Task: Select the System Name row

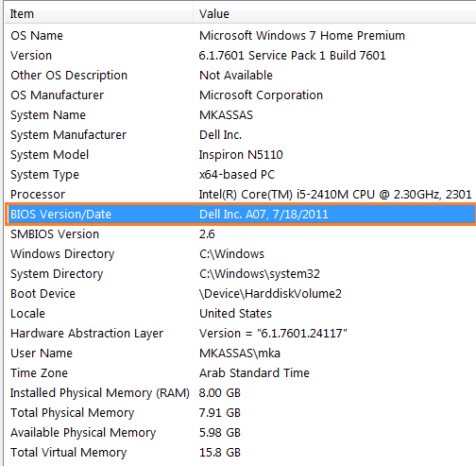Action: [x=241, y=115]
